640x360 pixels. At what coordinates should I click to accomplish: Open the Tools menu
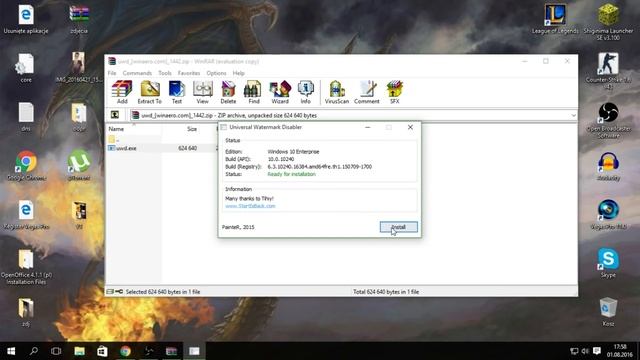pyautogui.click(x=165, y=73)
